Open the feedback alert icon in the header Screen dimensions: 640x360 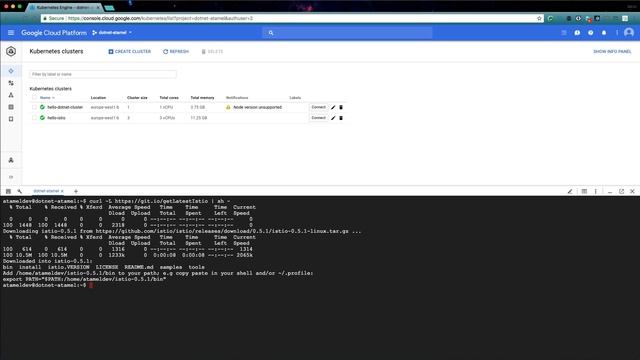577,33
